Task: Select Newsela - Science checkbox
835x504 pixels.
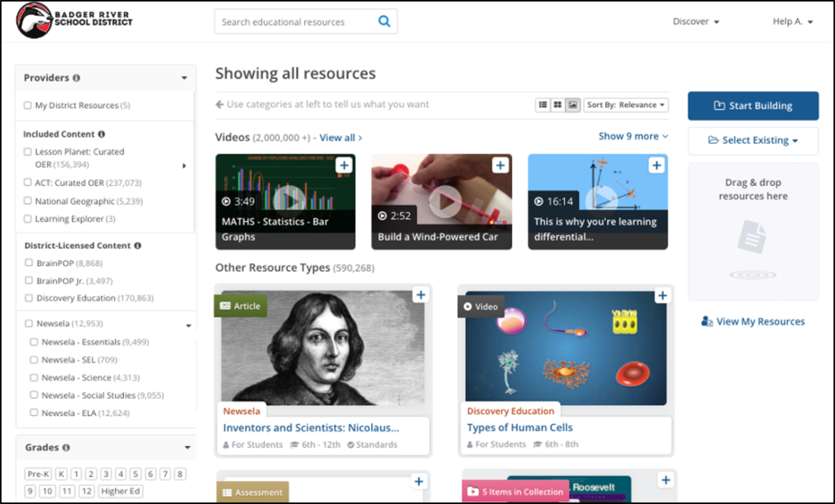Action: (x=34, y=378)
